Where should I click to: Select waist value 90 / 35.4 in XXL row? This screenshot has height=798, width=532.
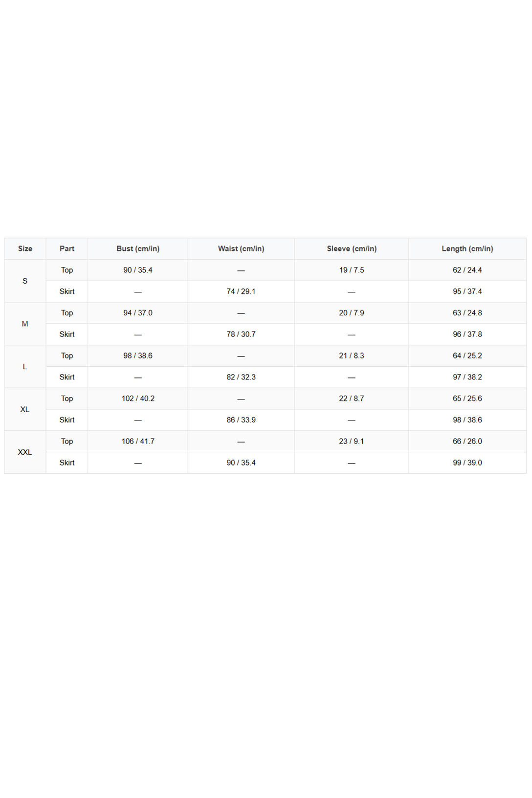pos(241,463)
